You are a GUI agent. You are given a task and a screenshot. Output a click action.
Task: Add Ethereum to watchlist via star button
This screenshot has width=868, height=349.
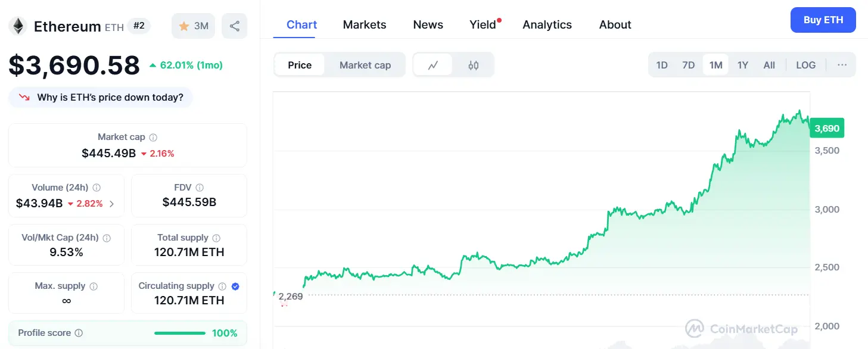(193, 26)
